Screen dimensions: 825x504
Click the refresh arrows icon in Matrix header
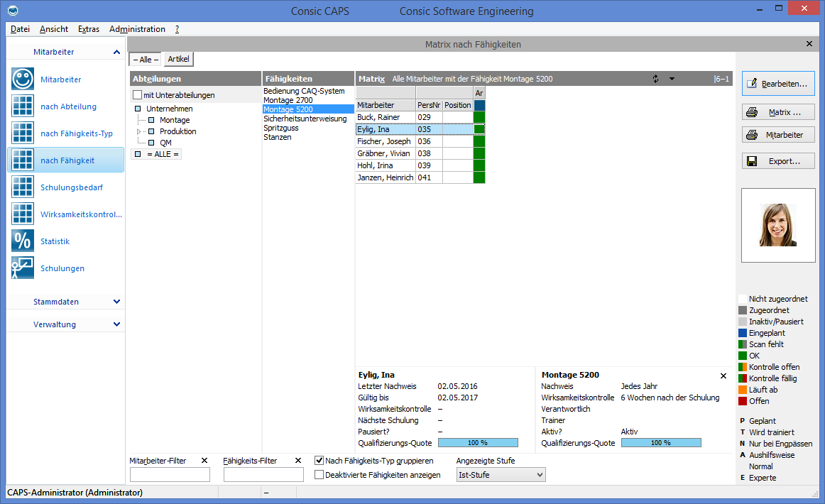656,79
